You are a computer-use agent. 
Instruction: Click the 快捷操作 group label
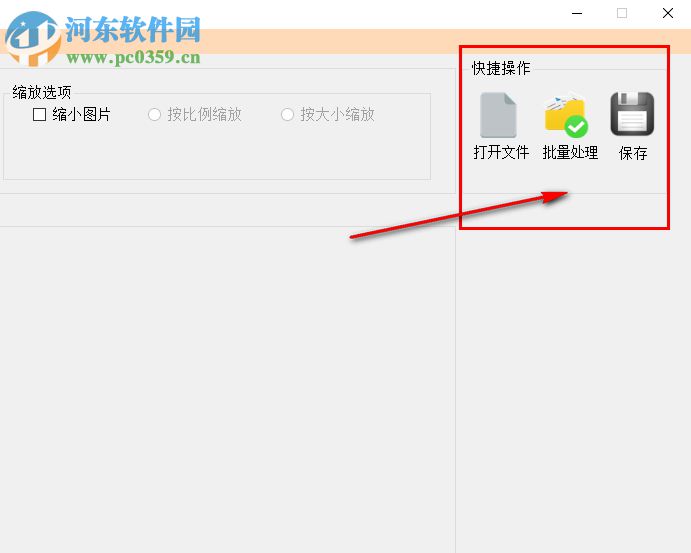click(x=501, y=68)
